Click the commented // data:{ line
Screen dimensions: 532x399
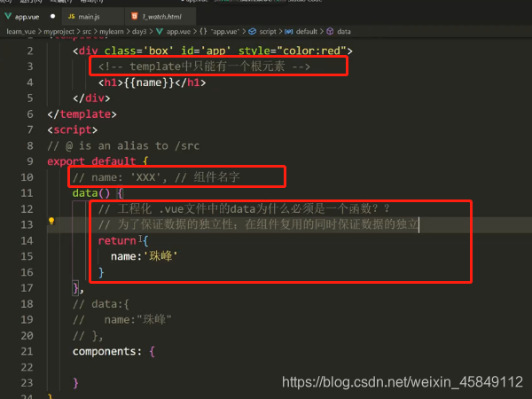101,304
